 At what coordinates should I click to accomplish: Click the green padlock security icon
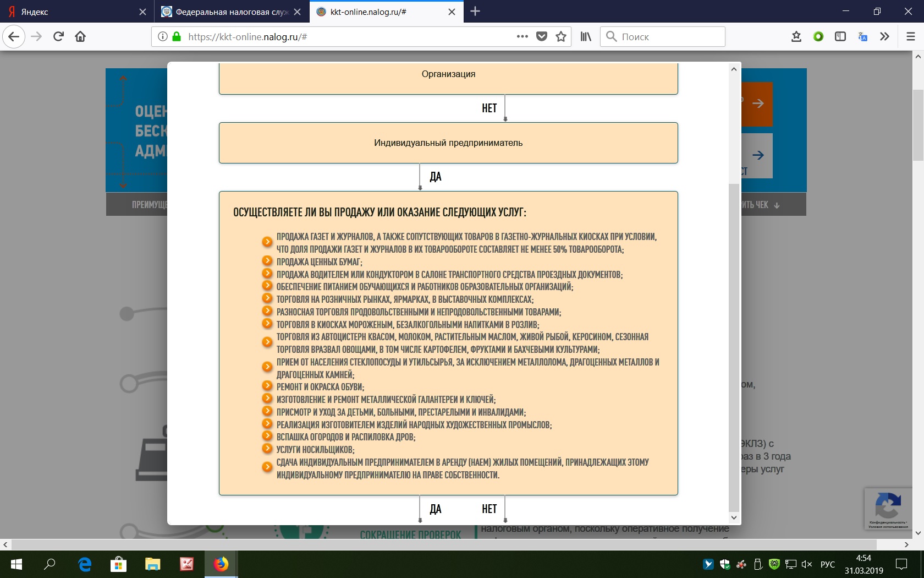coord(177,37)
